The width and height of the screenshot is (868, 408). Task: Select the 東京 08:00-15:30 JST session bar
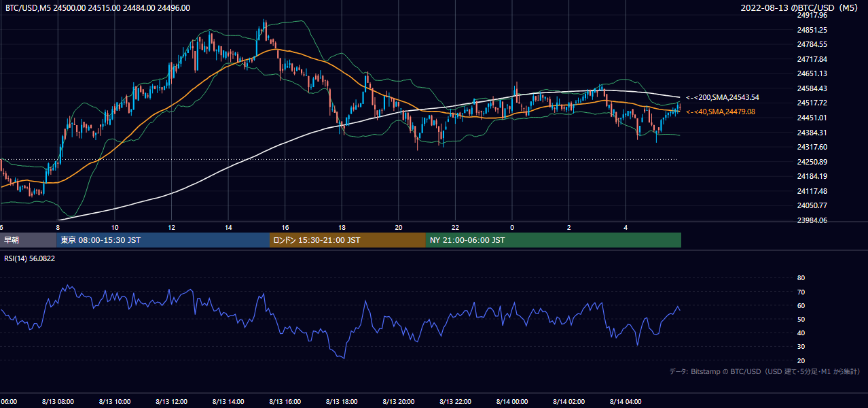163,240
